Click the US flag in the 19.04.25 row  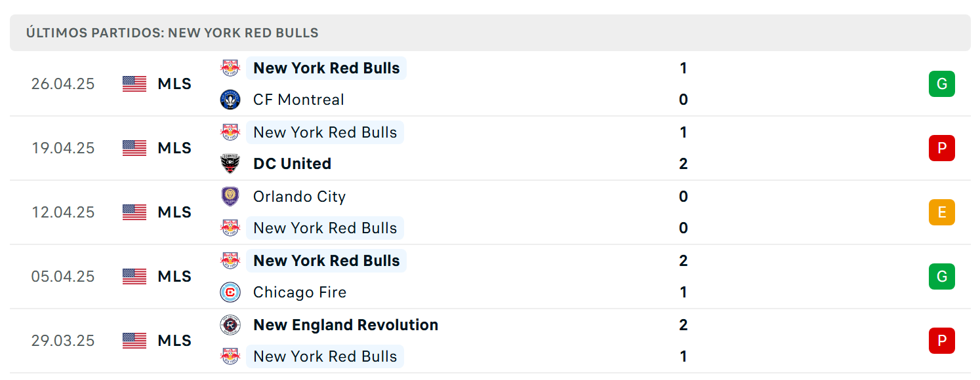[134, 148]
